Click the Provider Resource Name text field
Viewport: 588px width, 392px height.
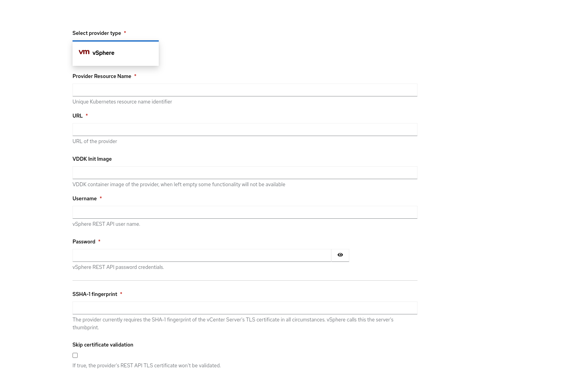(245, 90)
